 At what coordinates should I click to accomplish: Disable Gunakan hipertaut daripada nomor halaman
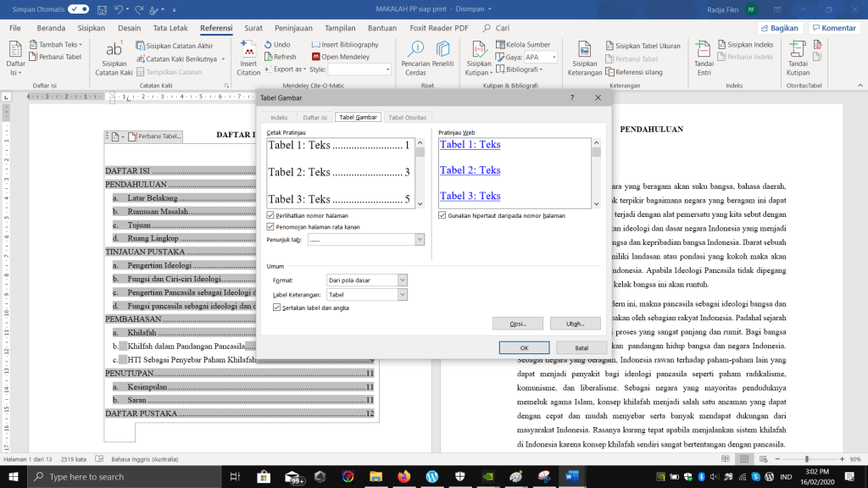[442, 215]
